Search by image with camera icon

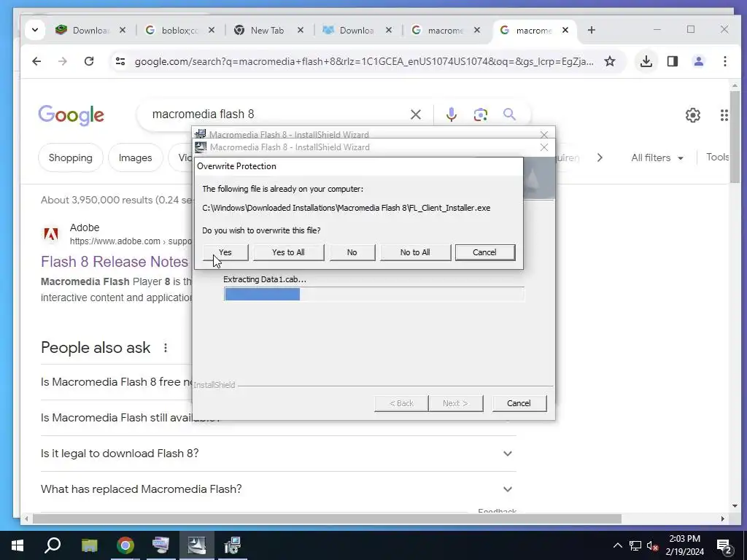pyautogui.click(x=480, y=114)
